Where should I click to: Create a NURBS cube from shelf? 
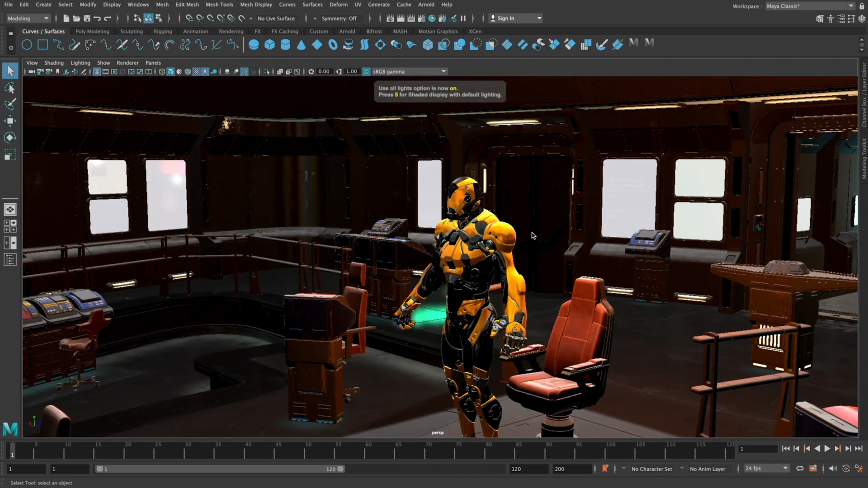(x=269, y=45)
